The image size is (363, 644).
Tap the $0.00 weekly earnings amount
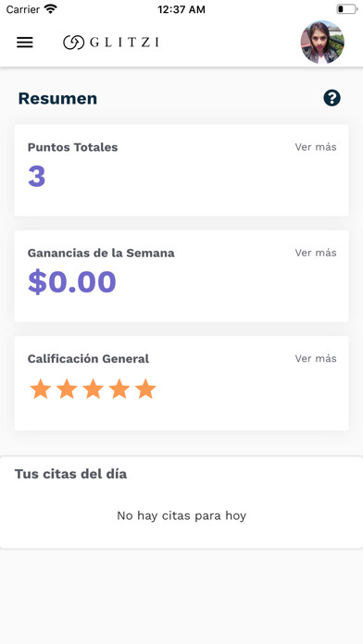72,281
